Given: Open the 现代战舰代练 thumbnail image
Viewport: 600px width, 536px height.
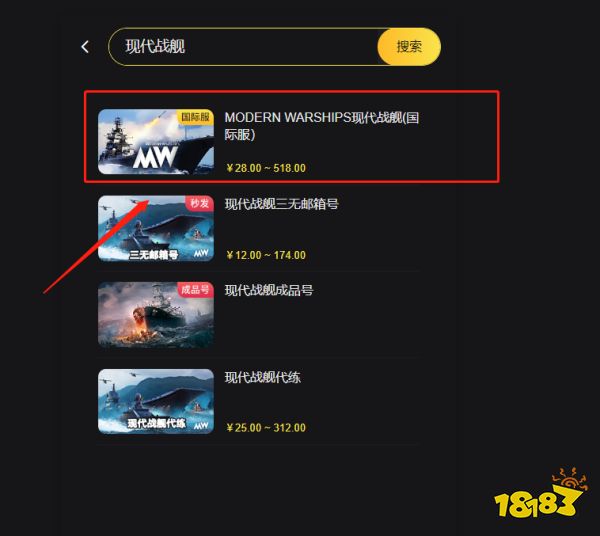Looking at the screenshot, I should (156, 401).
